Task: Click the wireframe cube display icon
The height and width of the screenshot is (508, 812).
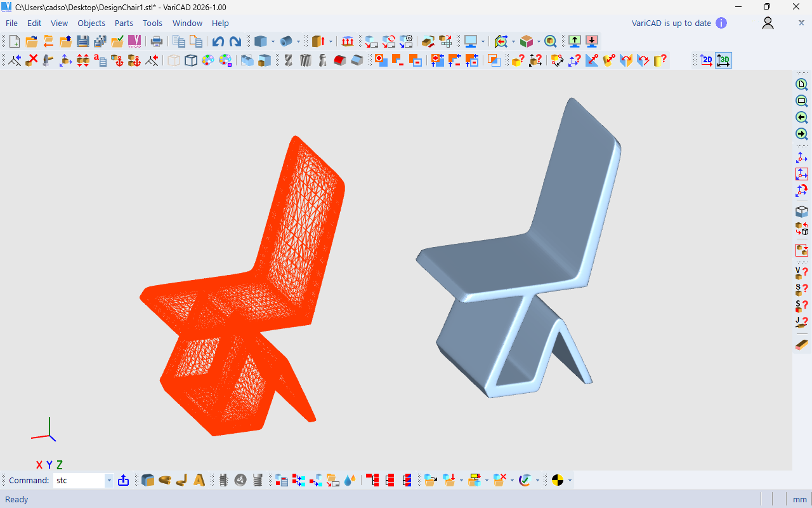Action: tap(191, 60)
